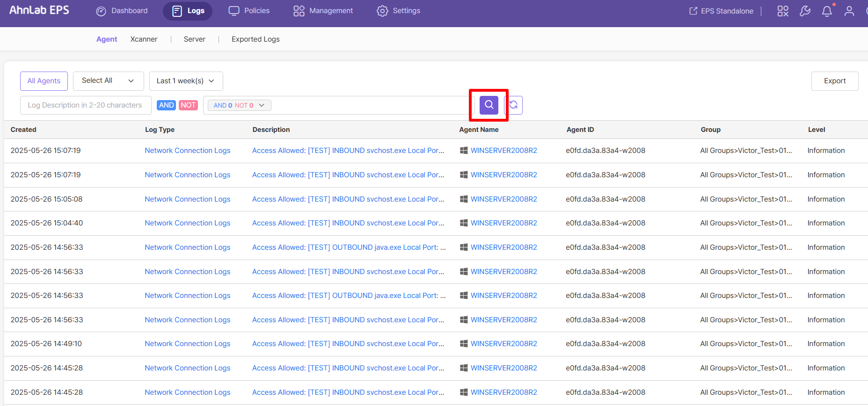868x406 pixels.
Task: Toggle the NOT filter tag
Action: [x=188, y=105]
